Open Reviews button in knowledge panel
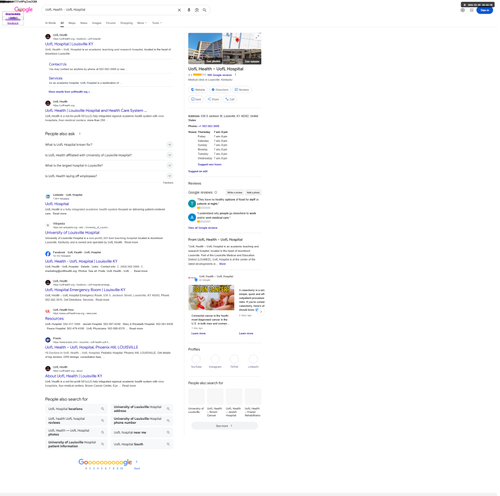The height and width of the screenshot is (496, 500). 242,90
